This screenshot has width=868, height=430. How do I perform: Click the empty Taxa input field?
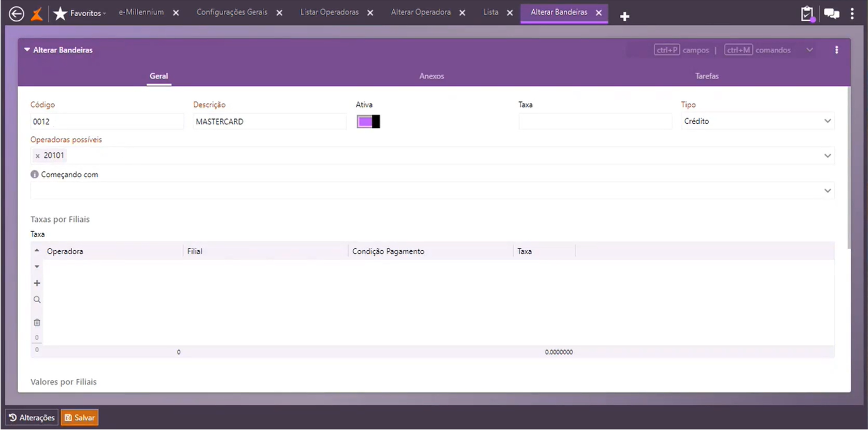click(595, 121)
